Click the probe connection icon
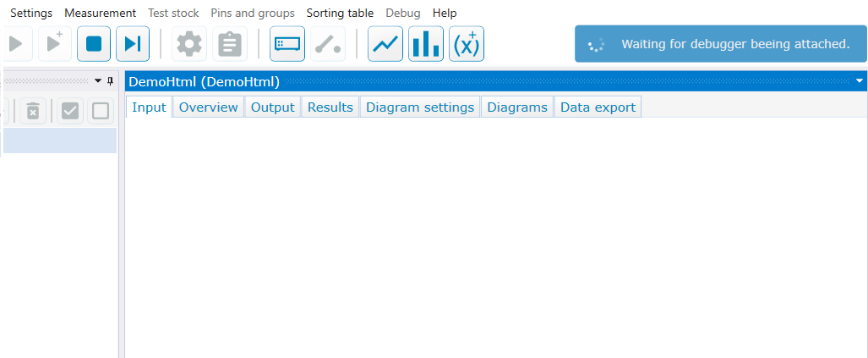The width and height of the screenshot is (868, 358). click(328, 44)
